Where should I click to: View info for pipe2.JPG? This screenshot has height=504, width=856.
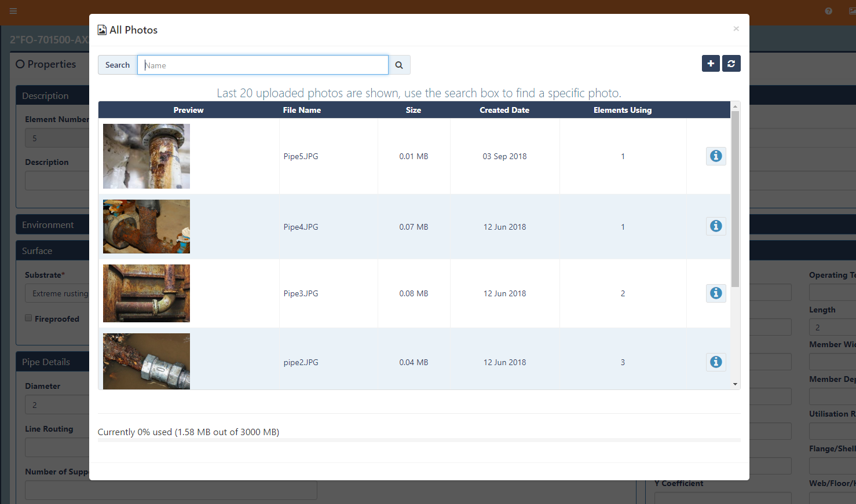716,362
